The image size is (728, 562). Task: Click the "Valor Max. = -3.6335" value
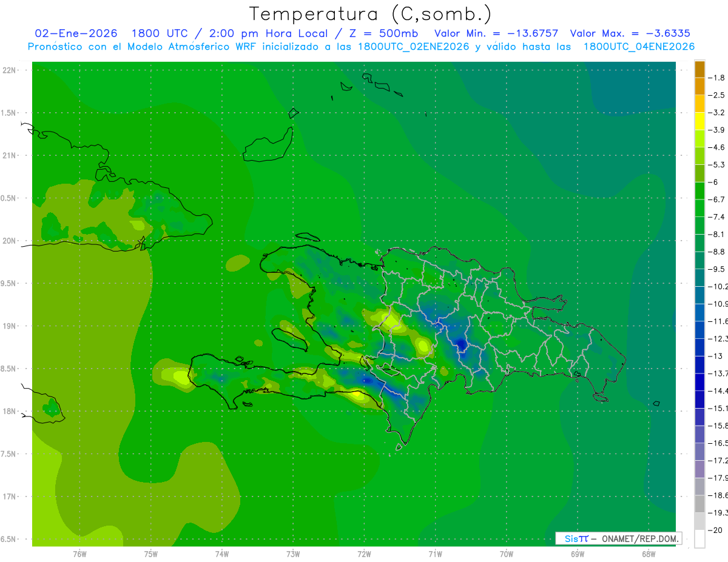coord(630,33)
